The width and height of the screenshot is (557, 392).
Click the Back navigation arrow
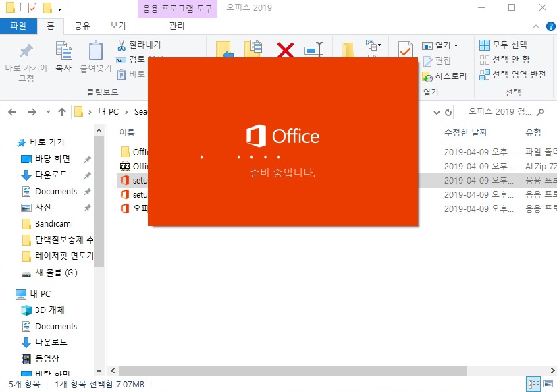coord(12,112)
